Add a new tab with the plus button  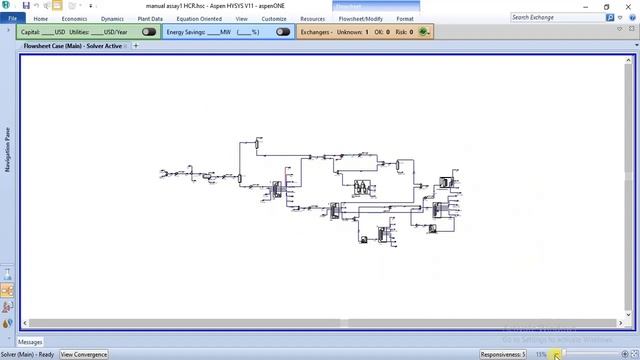(x=136, y=46)
